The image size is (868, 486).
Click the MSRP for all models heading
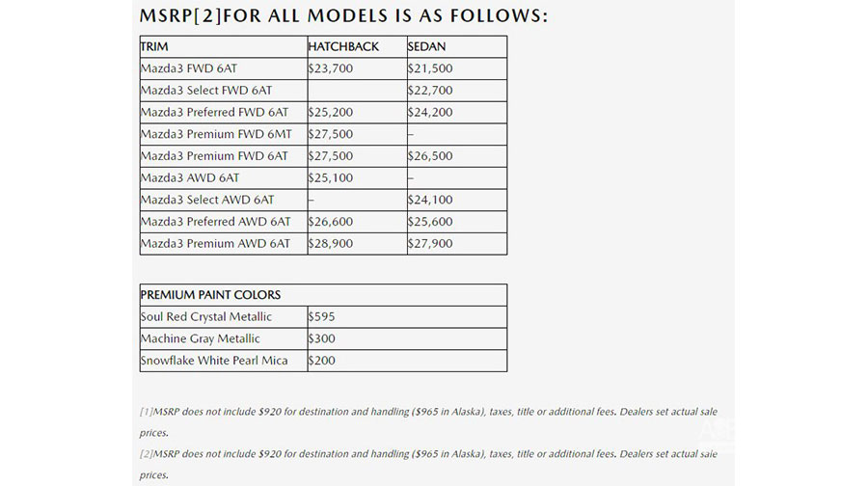(343, 15)
